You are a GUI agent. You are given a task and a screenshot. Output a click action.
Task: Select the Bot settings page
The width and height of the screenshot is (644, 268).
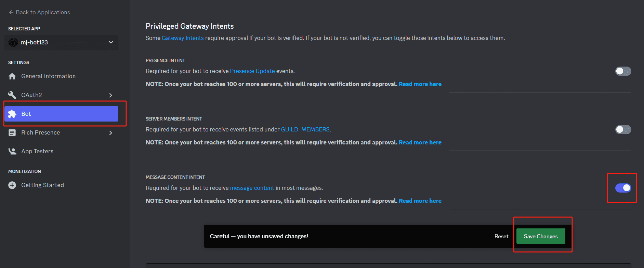61,114
